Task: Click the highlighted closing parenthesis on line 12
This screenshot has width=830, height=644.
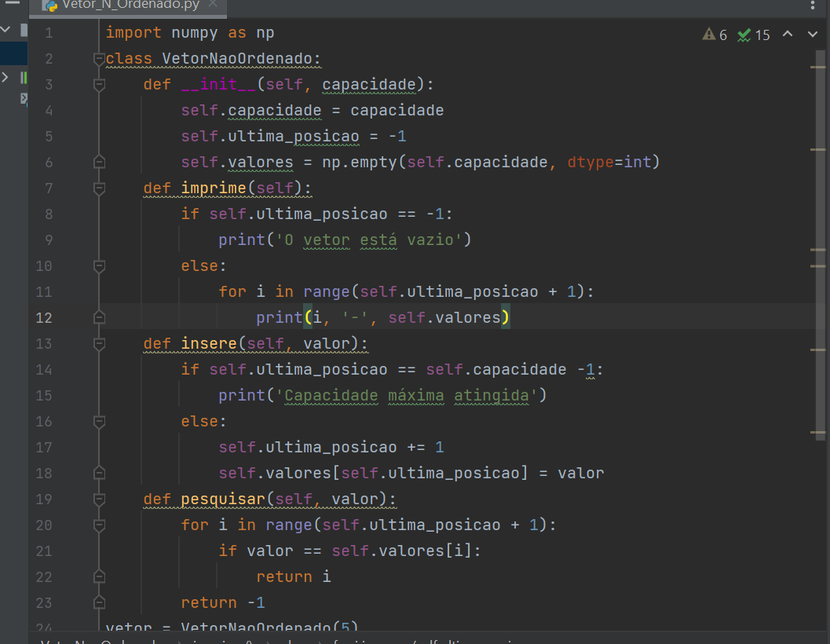Action: [x=506, y=318]
